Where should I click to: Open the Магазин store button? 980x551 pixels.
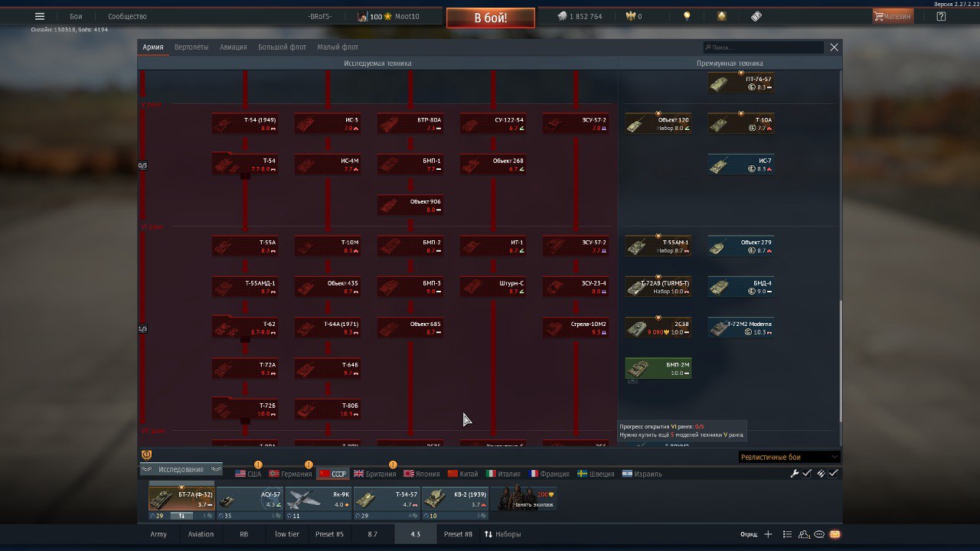[x=893, y=16]
